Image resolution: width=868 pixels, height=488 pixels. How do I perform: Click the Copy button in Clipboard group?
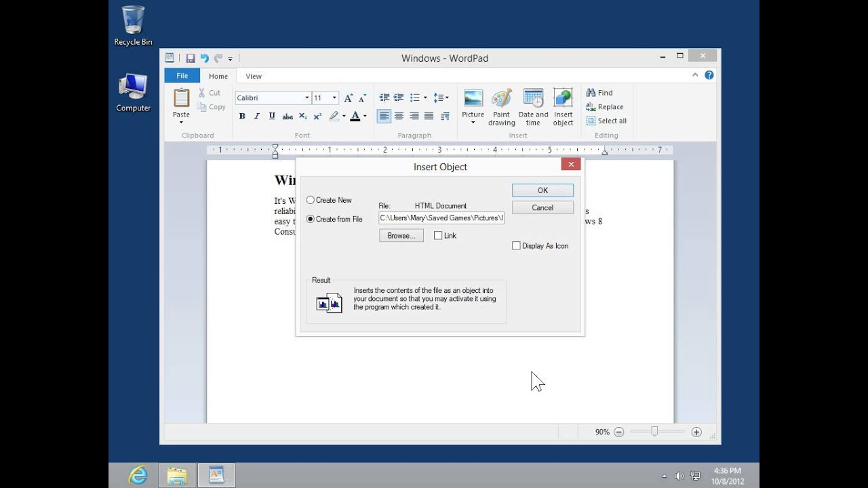(212, 107)
